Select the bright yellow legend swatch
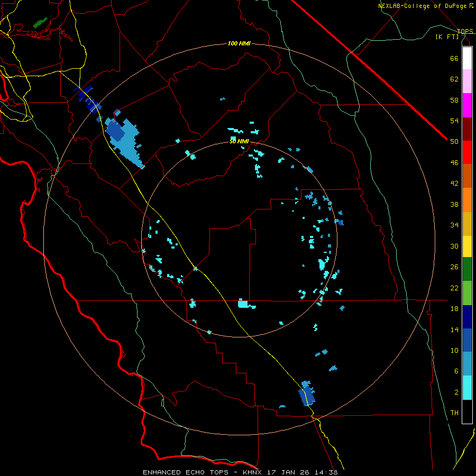This screenshot has height=476, width=476. coord(467,246)
